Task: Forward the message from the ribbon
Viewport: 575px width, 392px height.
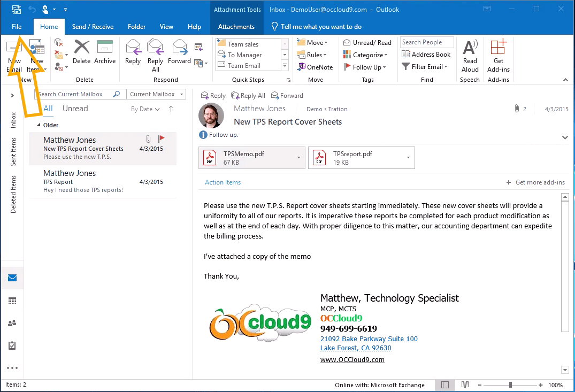Action: (179, 52)
